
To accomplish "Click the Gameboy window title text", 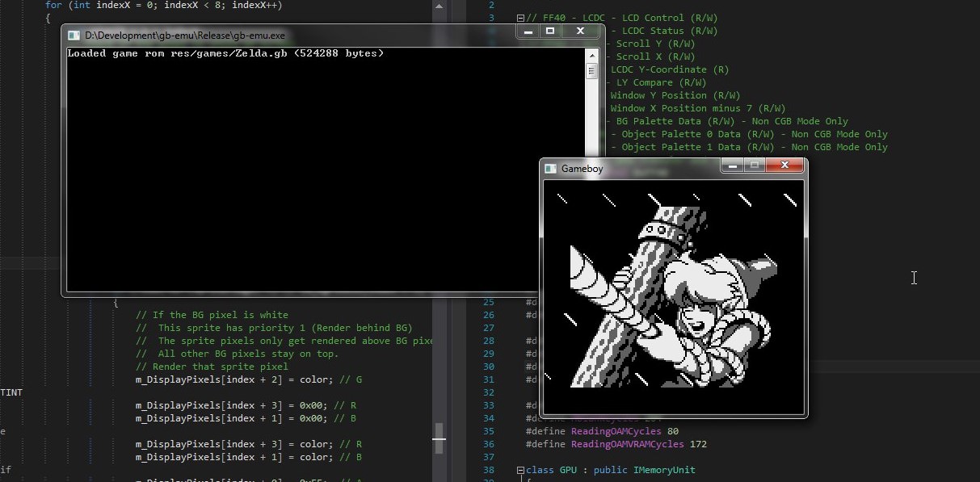I will pyautogui.click(x=583, y=169).
